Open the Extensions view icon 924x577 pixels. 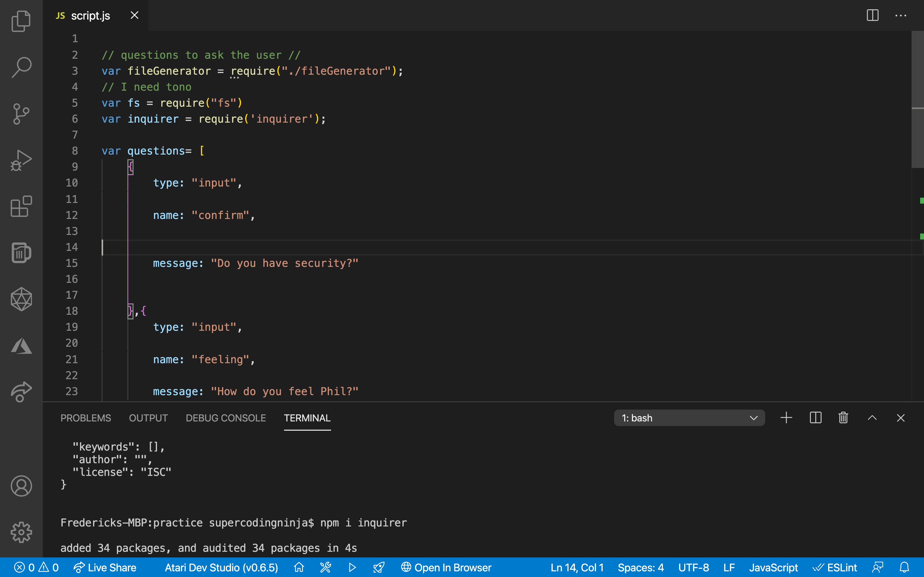[21, 206]
